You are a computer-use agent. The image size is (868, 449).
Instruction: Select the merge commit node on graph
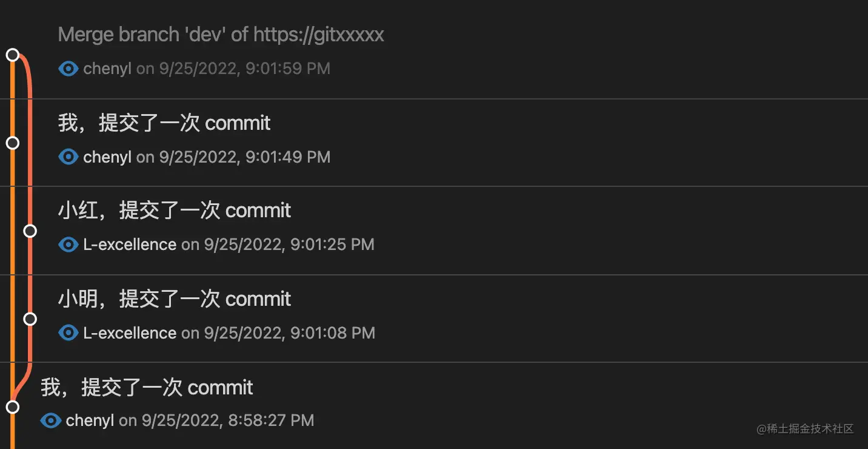(12, 55)
